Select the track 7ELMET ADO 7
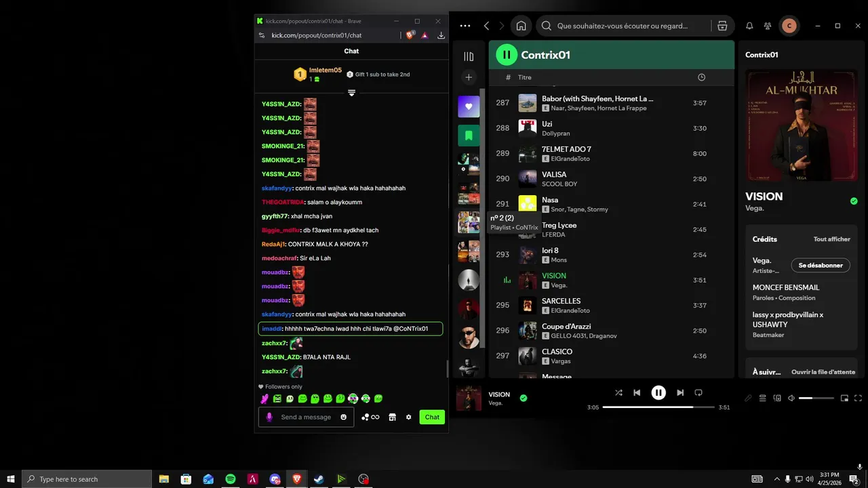 612,153
